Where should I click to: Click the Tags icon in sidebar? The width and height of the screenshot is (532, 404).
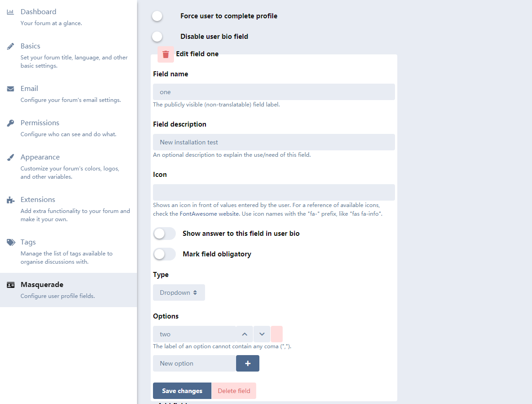(x=11, y=242)
